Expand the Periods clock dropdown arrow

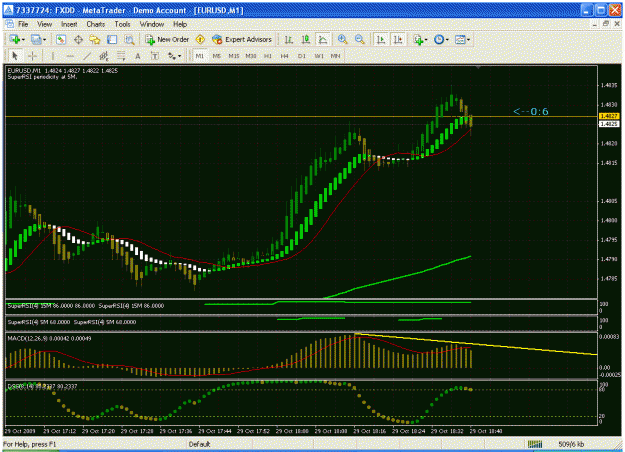click(447, 40)
